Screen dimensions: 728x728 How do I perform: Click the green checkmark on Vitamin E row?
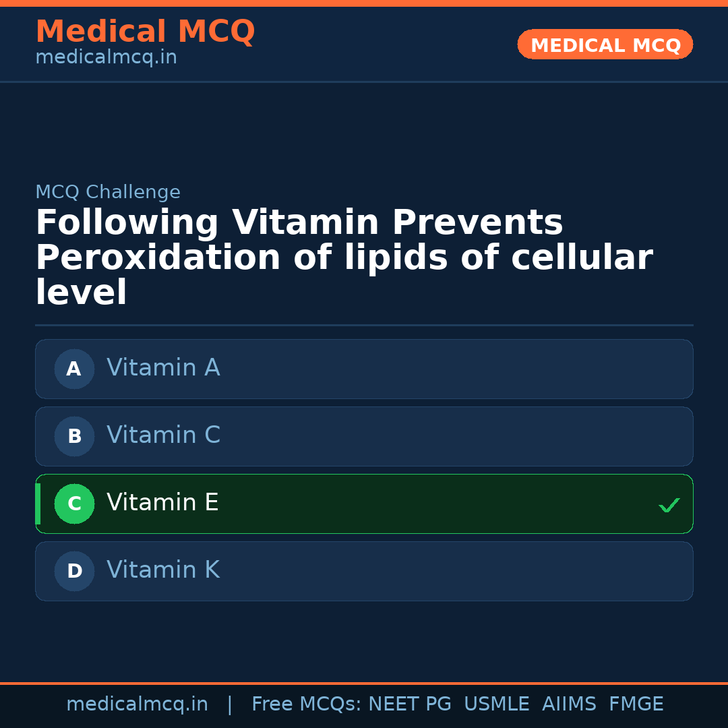[x=669, y=505]
